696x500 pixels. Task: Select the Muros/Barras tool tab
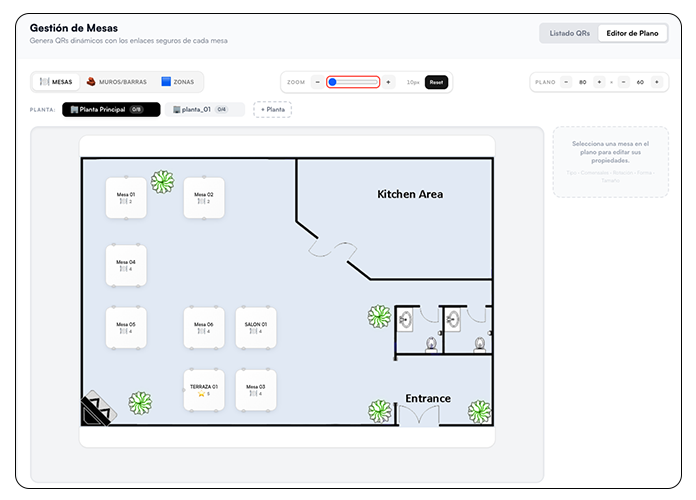click(x=116, y=82)
